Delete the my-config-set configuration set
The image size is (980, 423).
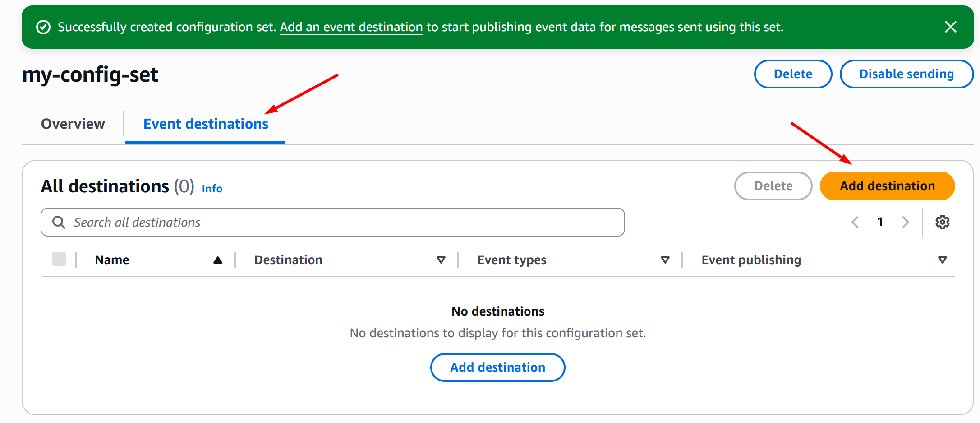(x=793, y=74)
